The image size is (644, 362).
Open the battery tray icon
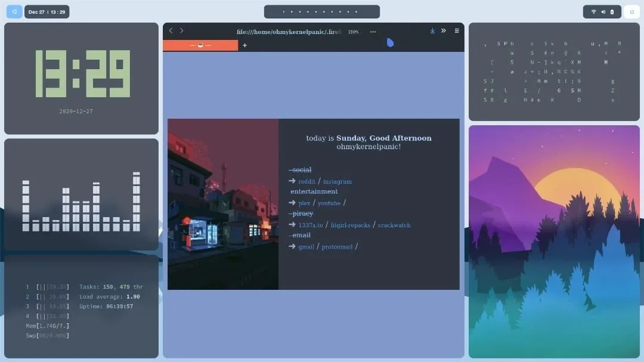[612, 12]
